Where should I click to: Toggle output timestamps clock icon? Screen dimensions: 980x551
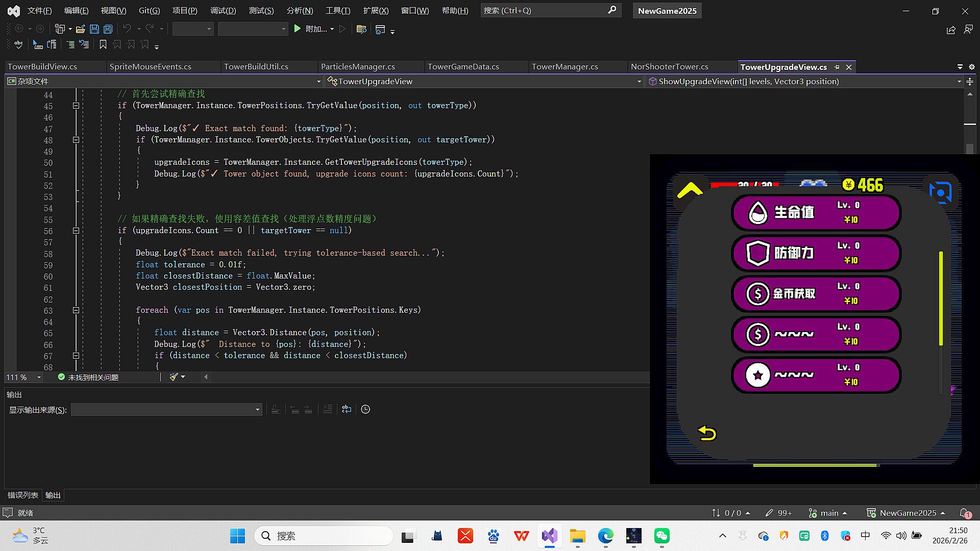tap(365, 409)
